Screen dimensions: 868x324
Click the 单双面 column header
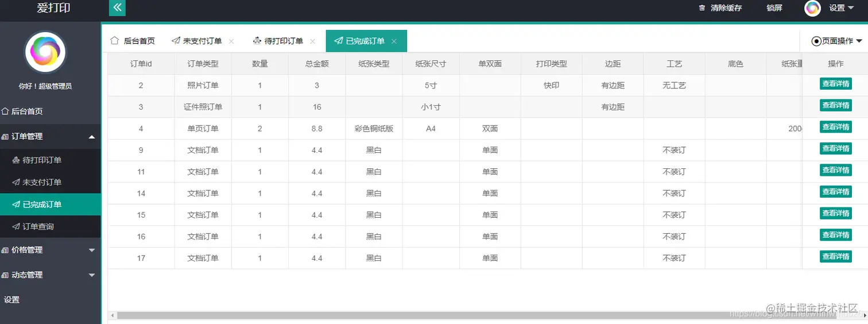pos(490,64)
